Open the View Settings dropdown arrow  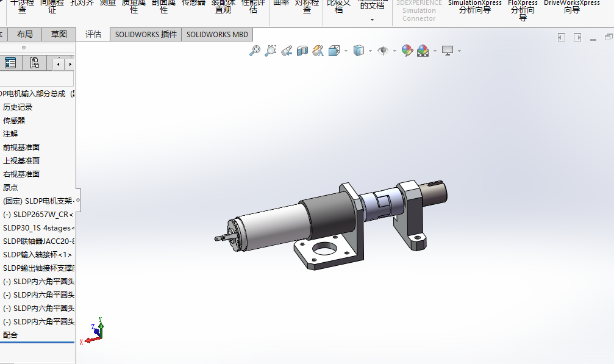(x=459, y=51)
